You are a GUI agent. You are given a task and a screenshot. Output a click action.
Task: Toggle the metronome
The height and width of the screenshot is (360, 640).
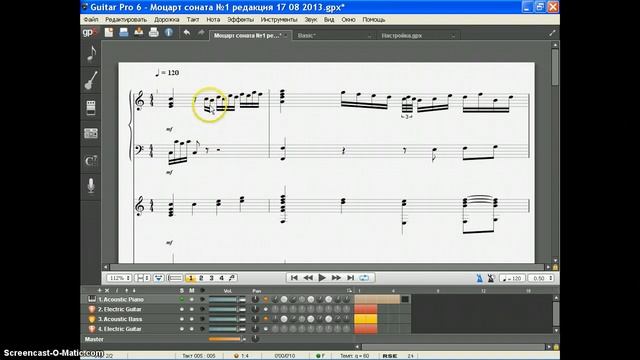(x=479, y=278)
